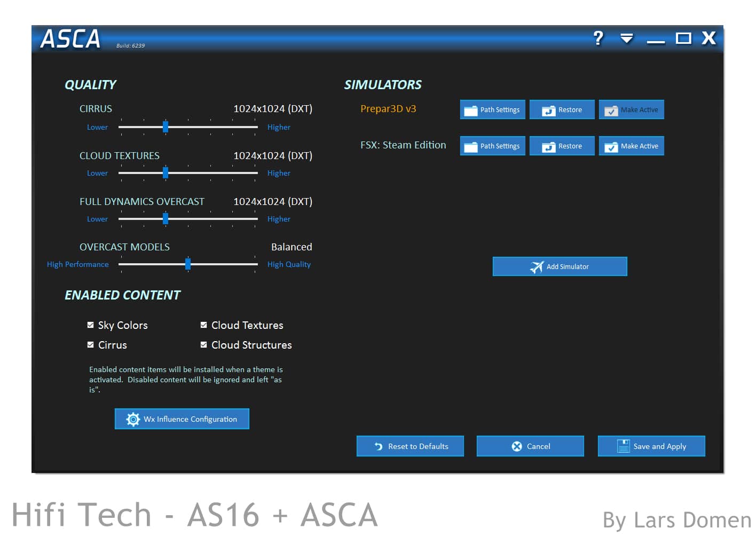The image size is (756, 536).
Task: Disable the Cloud Textures checkbox
Action: point(203,325)
